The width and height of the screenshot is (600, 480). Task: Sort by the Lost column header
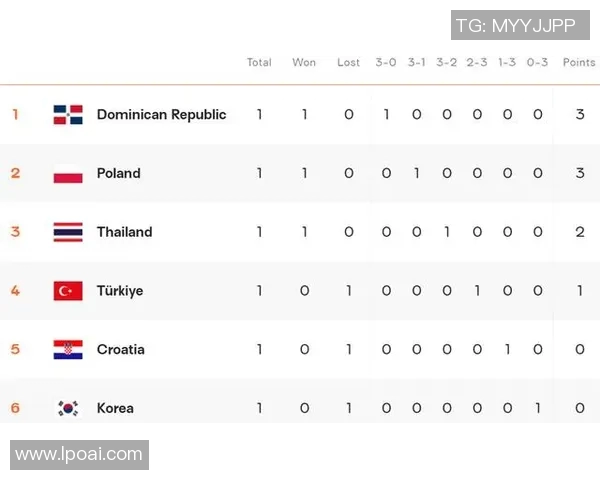click(x=348, y=62)
